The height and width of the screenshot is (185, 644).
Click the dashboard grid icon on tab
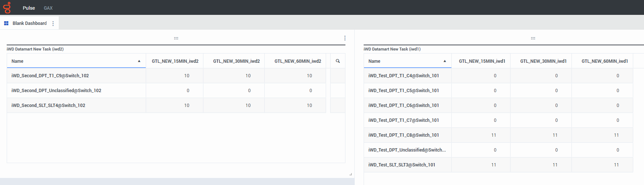(x=6, y=23)
